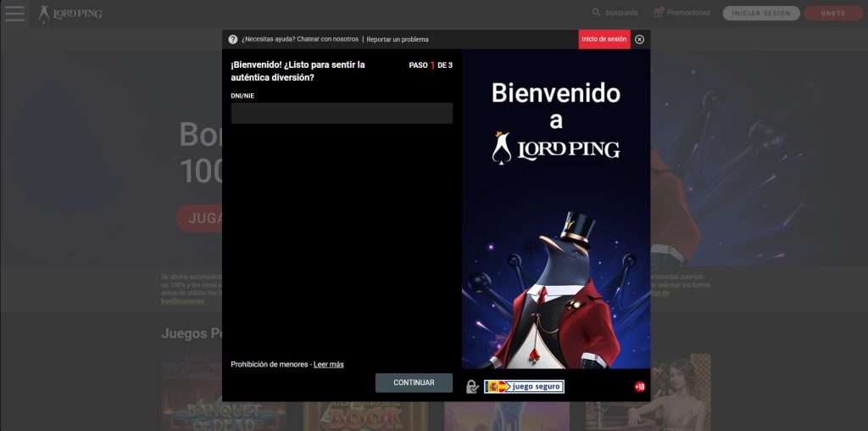The image size is (868, 431).
Task: Open Chatear con nosotros help link
Action: coord(328,39)
